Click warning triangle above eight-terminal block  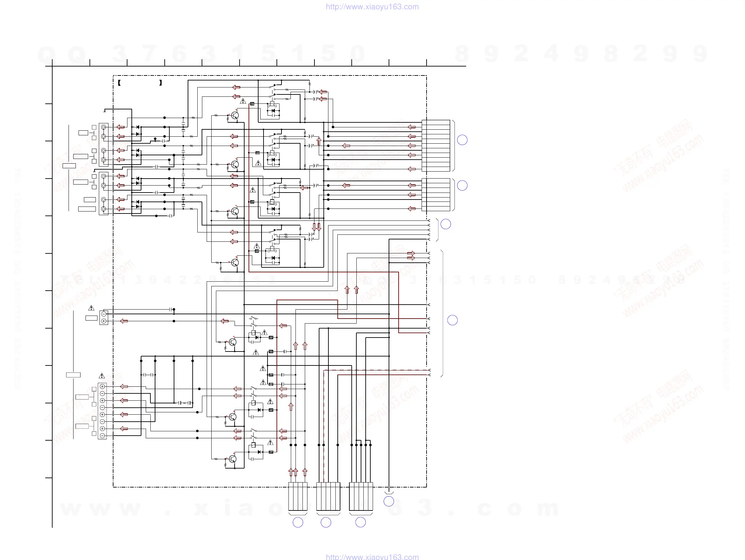pos(102,376)
